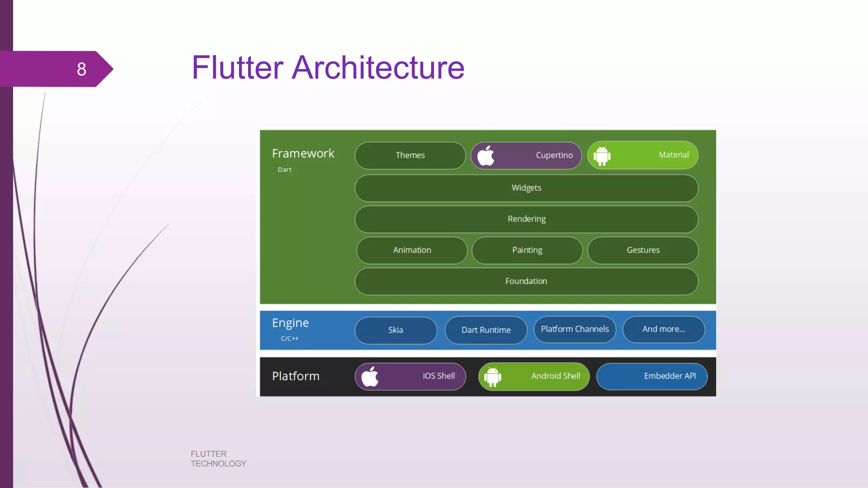Click the Android icon in Android Shell

pos(492,376)
